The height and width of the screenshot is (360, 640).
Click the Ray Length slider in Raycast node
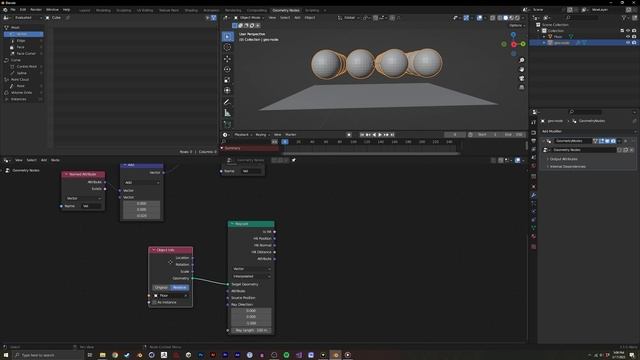click(x=251, y=331)
